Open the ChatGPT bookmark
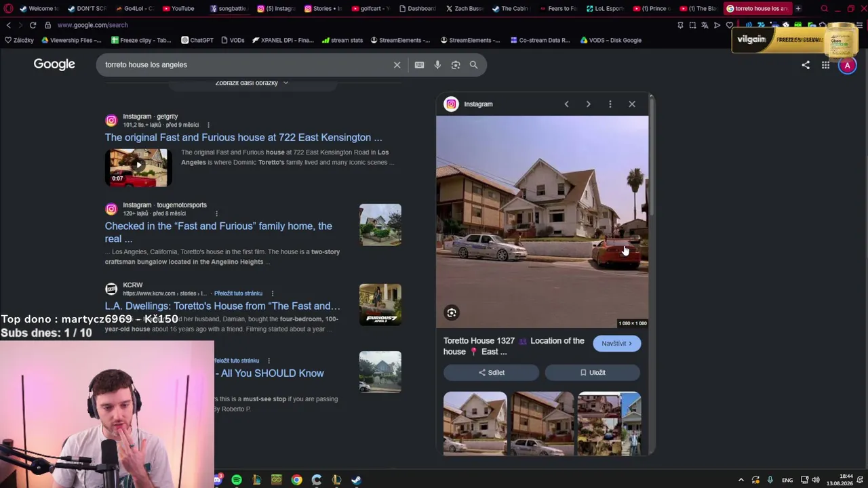The image size is (868, 488). (197, 40)
